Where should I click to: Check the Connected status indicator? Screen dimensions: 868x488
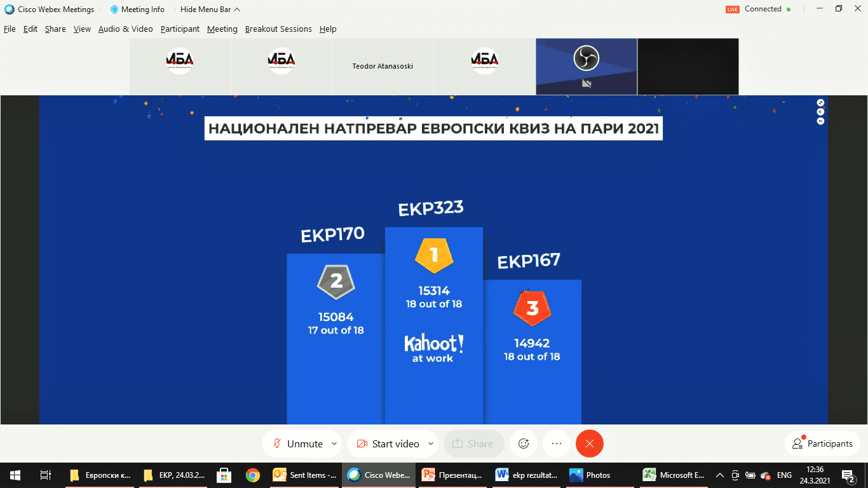(768, 10)
